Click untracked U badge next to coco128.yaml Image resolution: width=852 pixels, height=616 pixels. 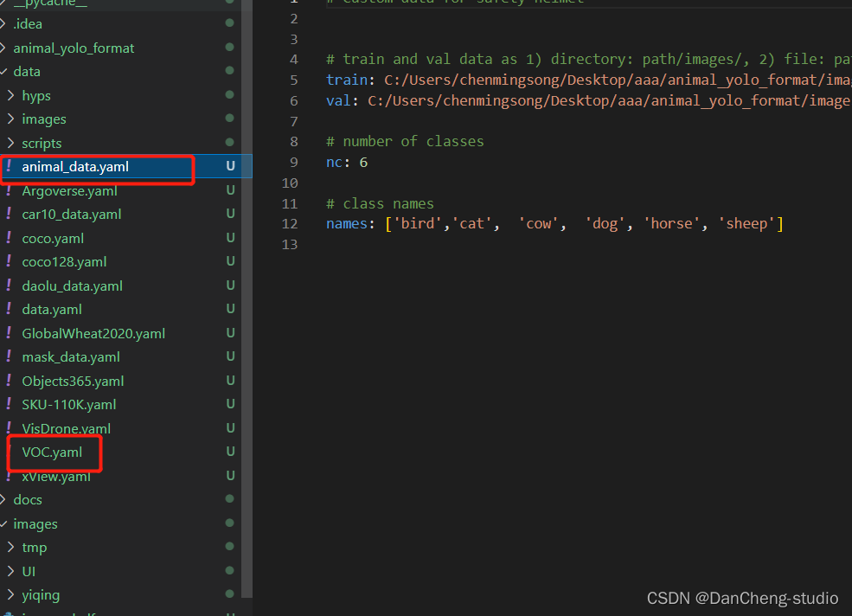point(230,261)
